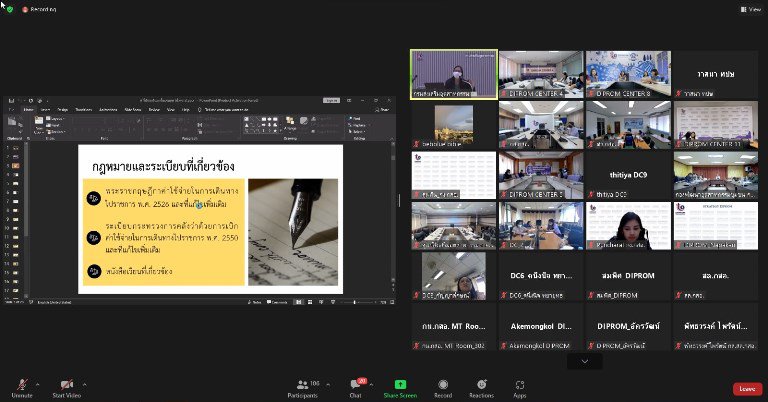
Task: Click the หนังสือเวียนที่เกี่ยวข้อง bullet text
Action: tap(139, 271)
